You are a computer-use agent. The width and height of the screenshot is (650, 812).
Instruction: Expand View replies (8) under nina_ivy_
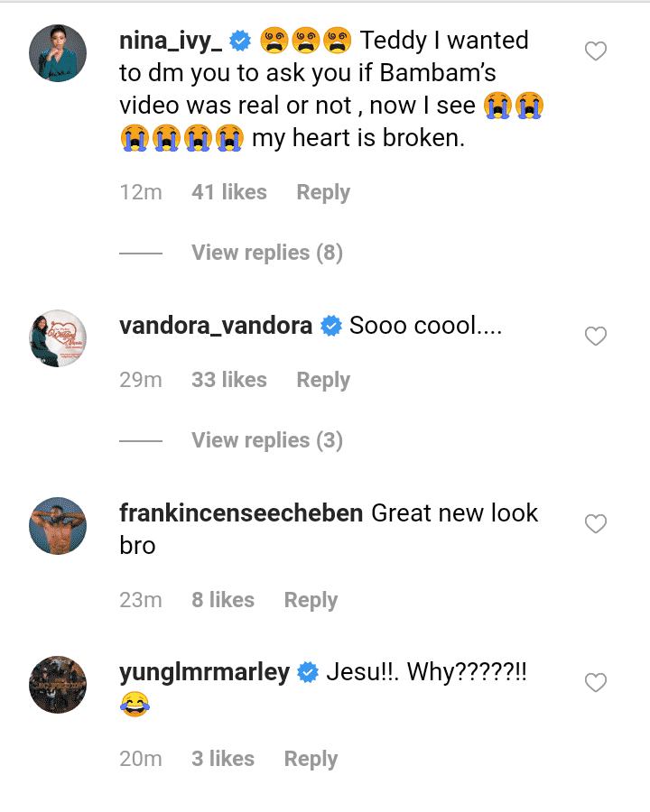coord(266,253)
